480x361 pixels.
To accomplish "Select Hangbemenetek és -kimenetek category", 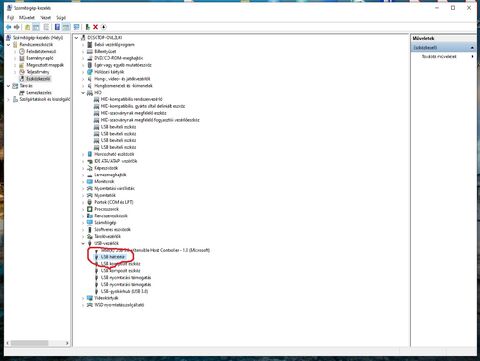I will click(x=123, y=86).
